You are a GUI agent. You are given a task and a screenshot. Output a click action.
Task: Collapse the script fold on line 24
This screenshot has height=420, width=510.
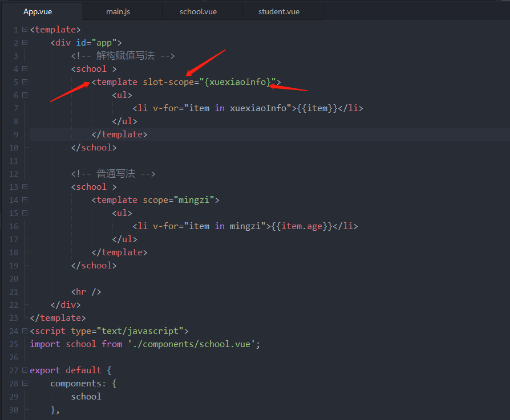[25, 331]
